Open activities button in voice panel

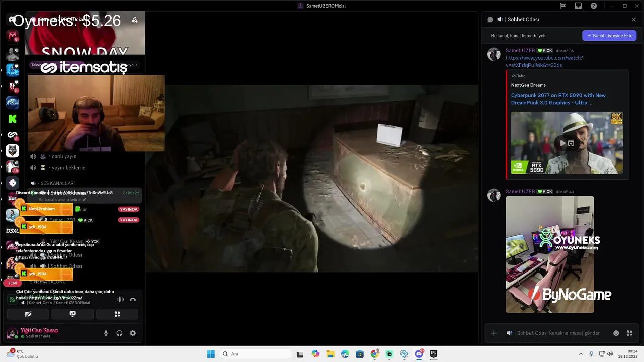(x=117, y=314)
